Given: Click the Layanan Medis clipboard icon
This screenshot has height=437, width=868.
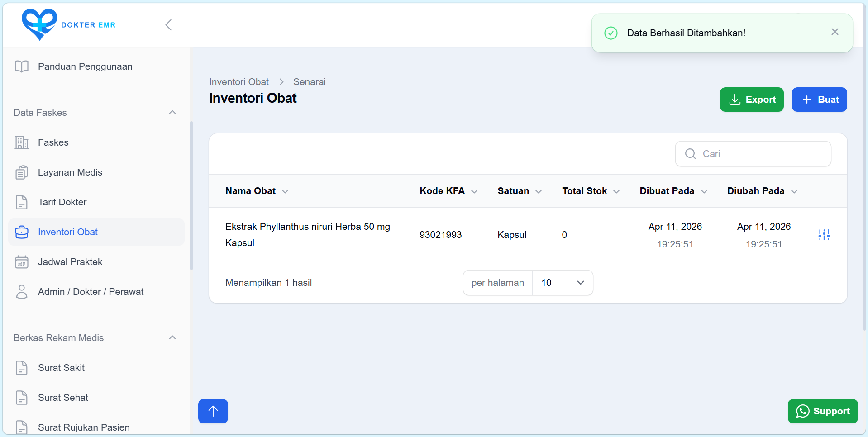Looking at the screenshot, I should coord(22,172).
